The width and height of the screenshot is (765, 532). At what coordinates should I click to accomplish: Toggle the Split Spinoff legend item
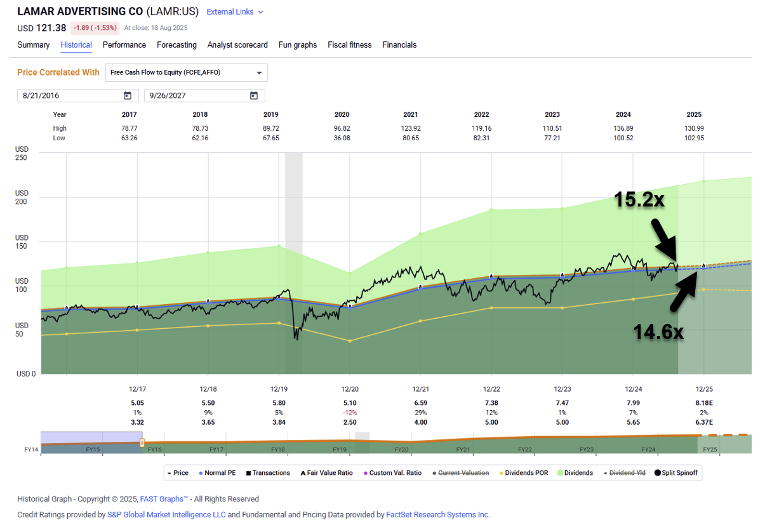click(675, 473)
